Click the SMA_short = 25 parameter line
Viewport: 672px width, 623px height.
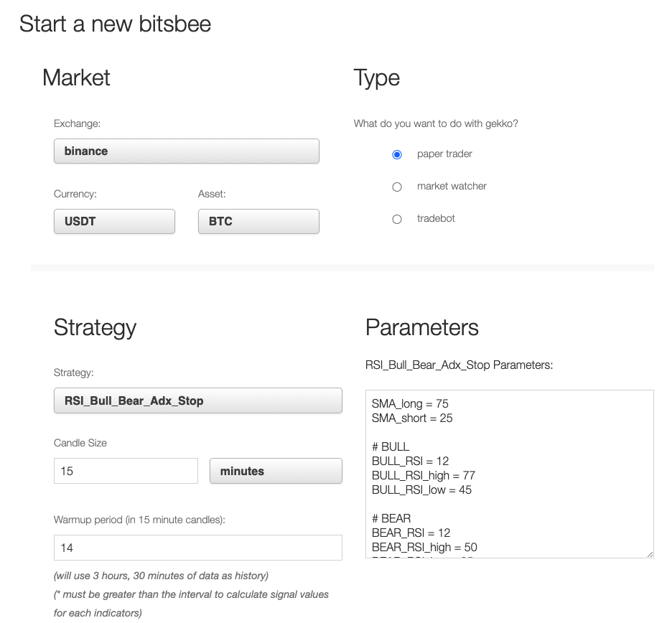[412, 418]
